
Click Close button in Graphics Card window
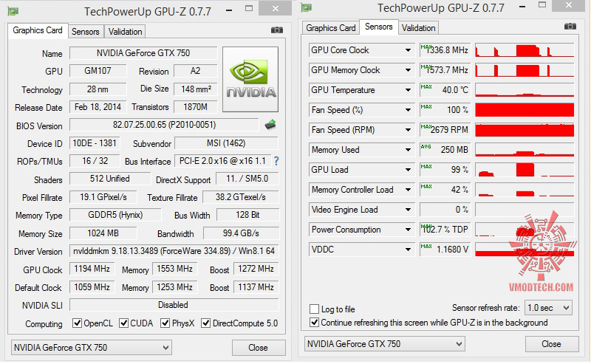pos(259,348)
